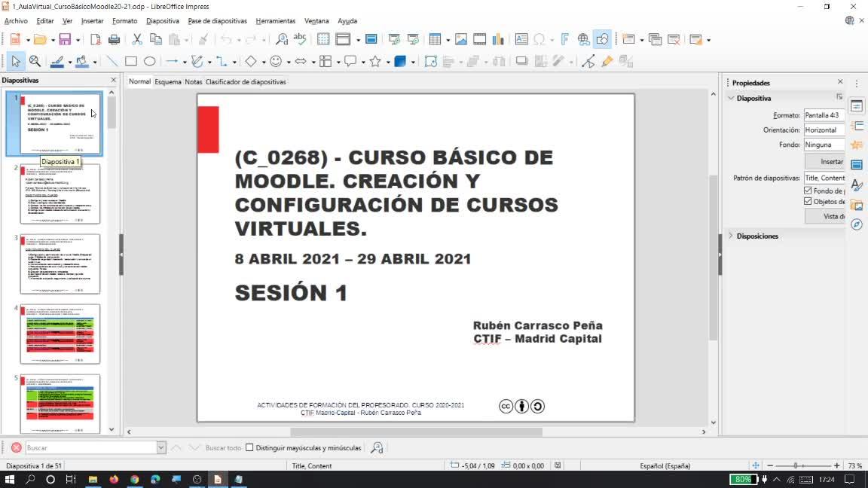The image size is (868, 488).
Task: Open the sidebar Navigator deck
Action: tap(857, 224)
